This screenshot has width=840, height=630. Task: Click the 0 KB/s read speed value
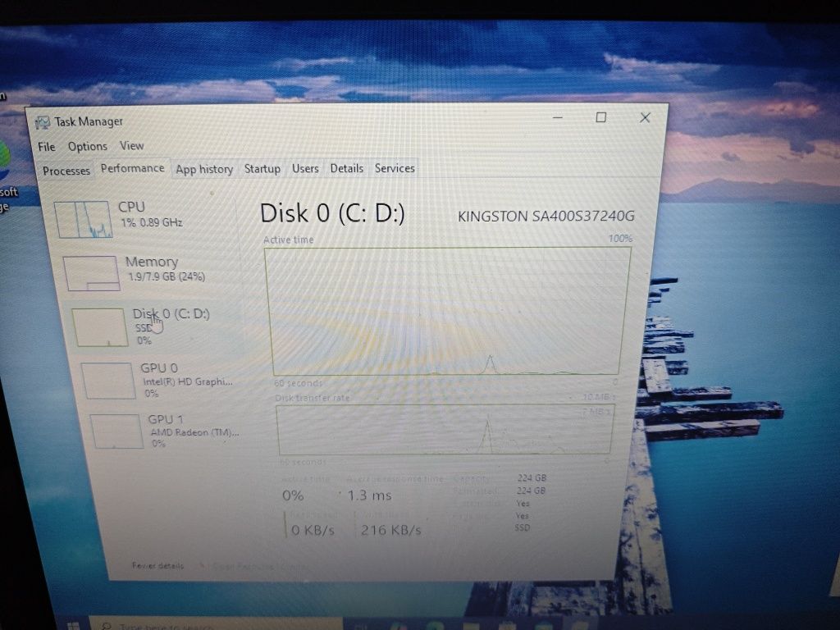click(313, 531)
